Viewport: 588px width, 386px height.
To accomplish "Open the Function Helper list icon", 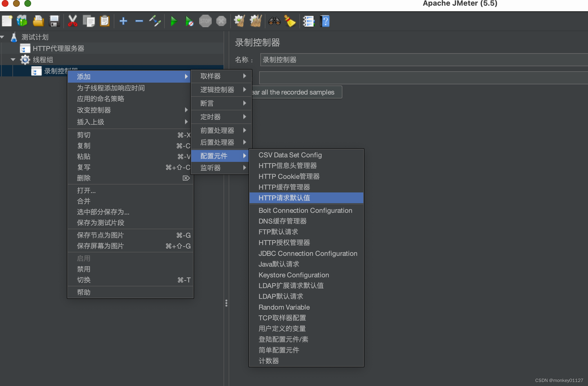I will point(308,21).
